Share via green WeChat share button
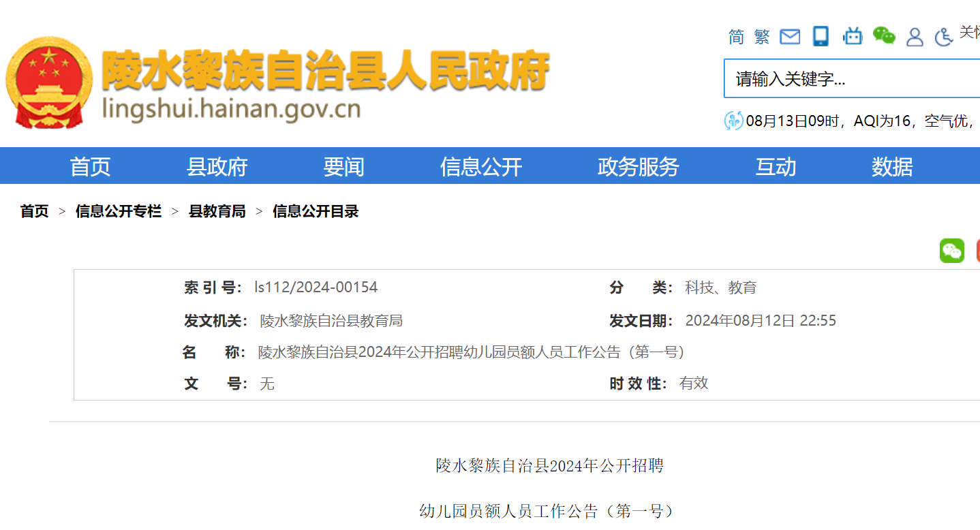This screenshot has height=530, width=980. tap(952, 251)
